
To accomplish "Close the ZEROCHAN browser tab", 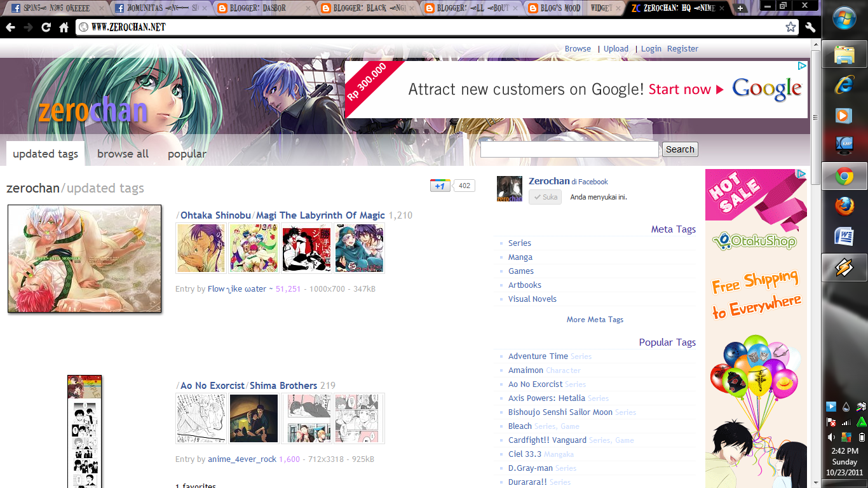I will (x=721, y=8).
